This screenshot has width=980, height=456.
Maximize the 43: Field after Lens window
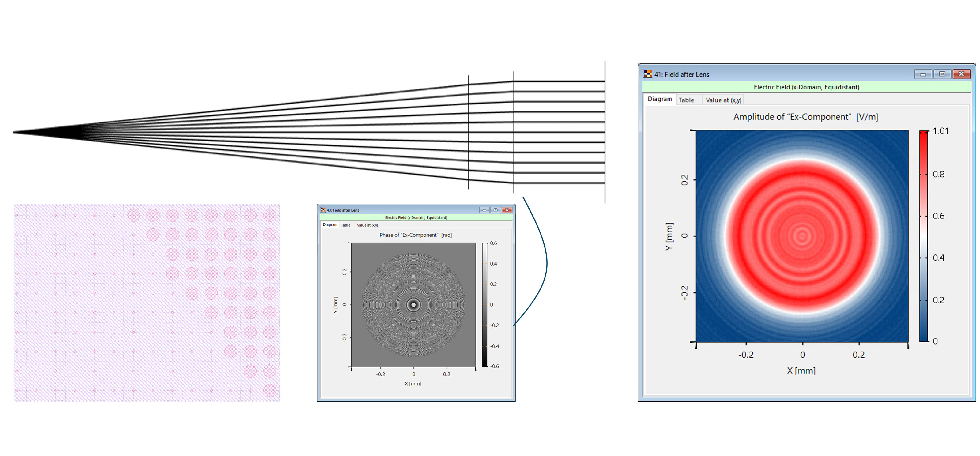[x=496, y=210]
